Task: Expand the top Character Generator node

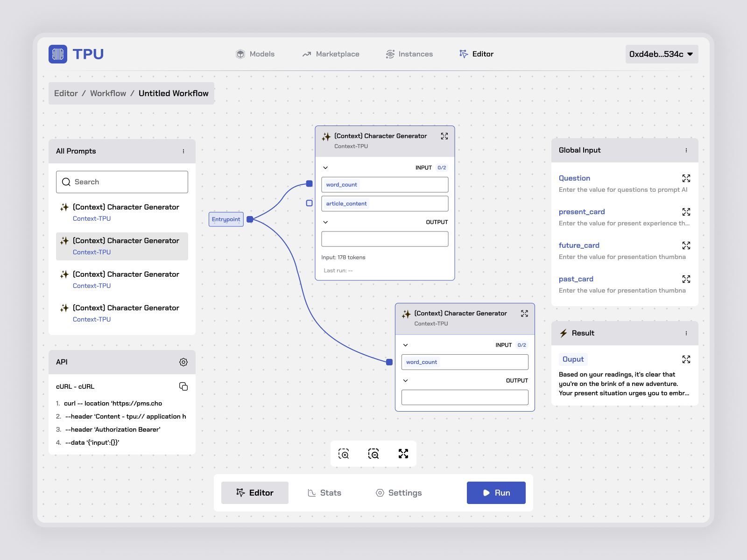Action: (444, 136)
